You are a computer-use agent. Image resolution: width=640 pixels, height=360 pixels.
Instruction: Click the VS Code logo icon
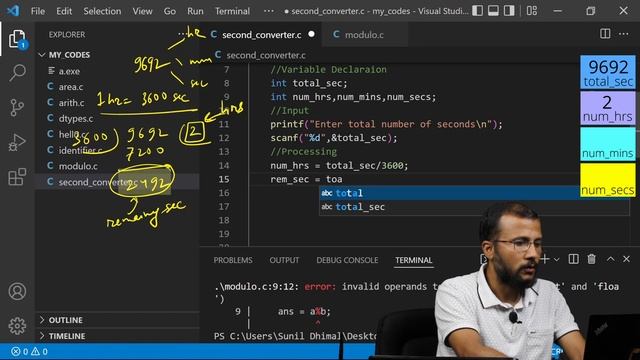point(13,11)
